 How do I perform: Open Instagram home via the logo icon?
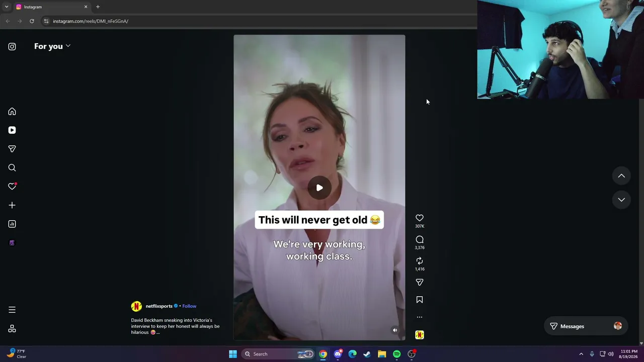pyautogui.click(x=12, y=47)
